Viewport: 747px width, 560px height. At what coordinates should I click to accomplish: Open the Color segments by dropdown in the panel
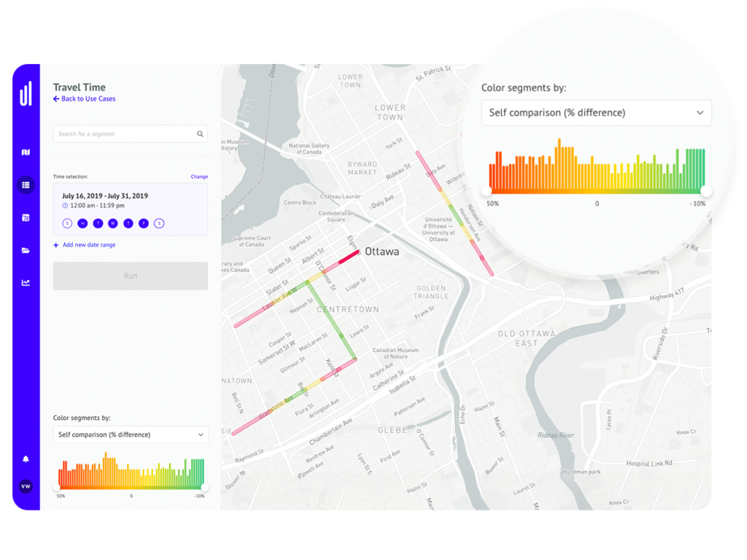pyautogui.click(x=130, y=434)
